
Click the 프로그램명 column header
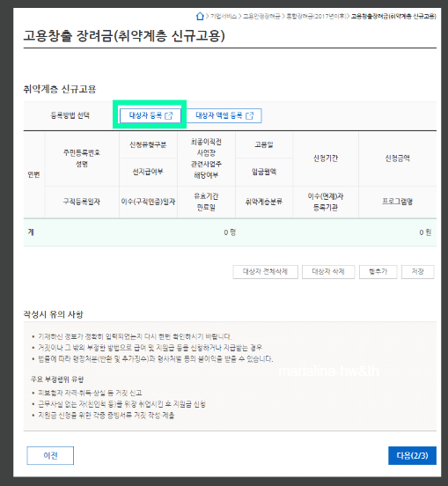(x=398, y=202)
